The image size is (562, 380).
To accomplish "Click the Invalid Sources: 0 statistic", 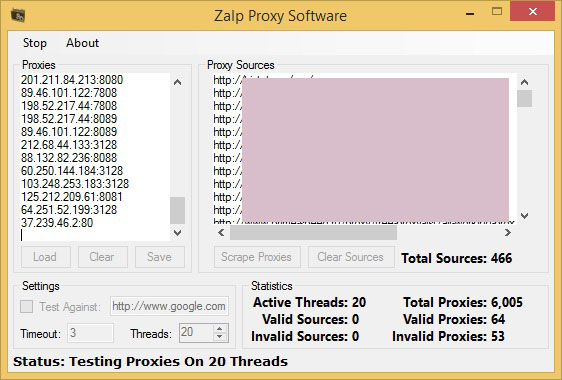I will click(x=305, y=336).
